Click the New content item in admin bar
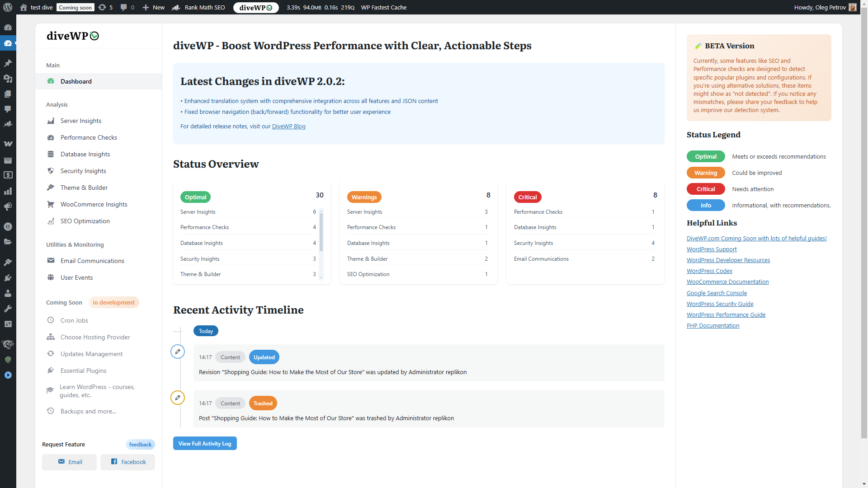 154,7
